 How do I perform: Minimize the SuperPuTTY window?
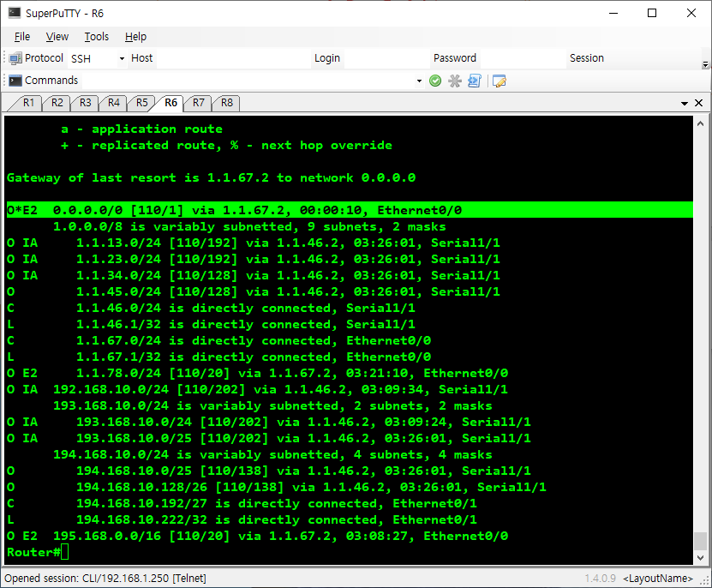613,13
